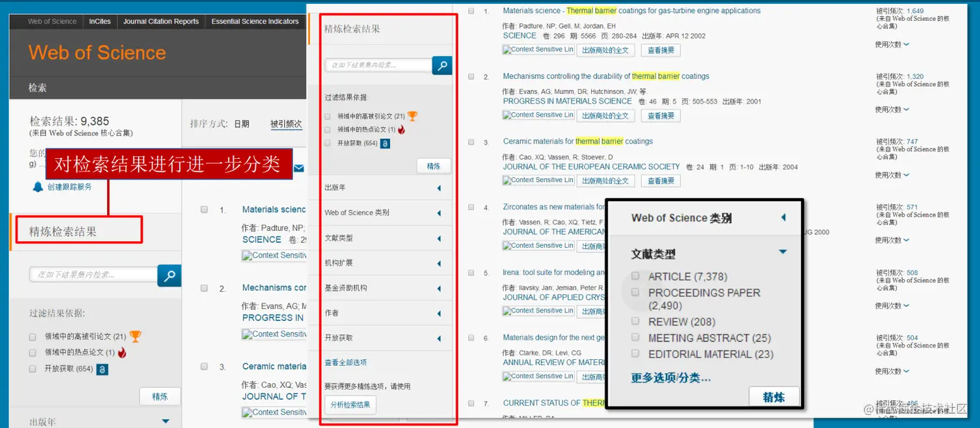This screenshot has width=980, height=428.
Task: Select result 1 checkbox in left page list
Action: tap(204, 209)
